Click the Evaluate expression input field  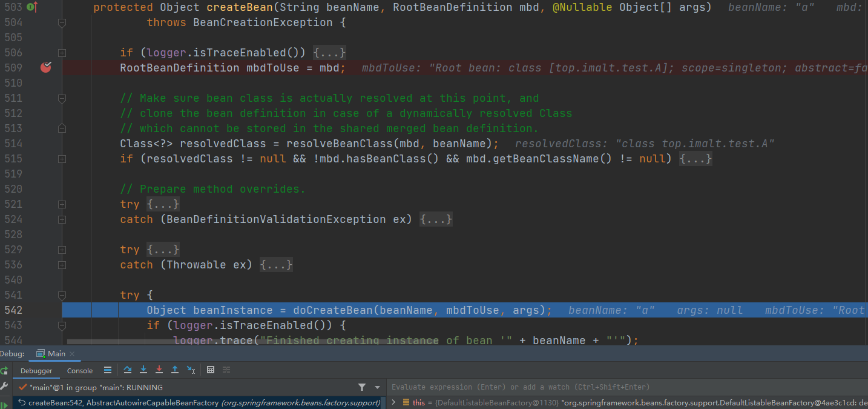pos(605,387)
